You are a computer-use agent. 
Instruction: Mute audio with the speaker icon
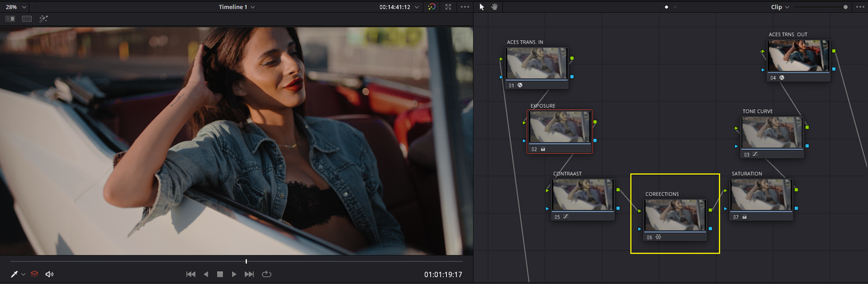[x=50, y=274]
